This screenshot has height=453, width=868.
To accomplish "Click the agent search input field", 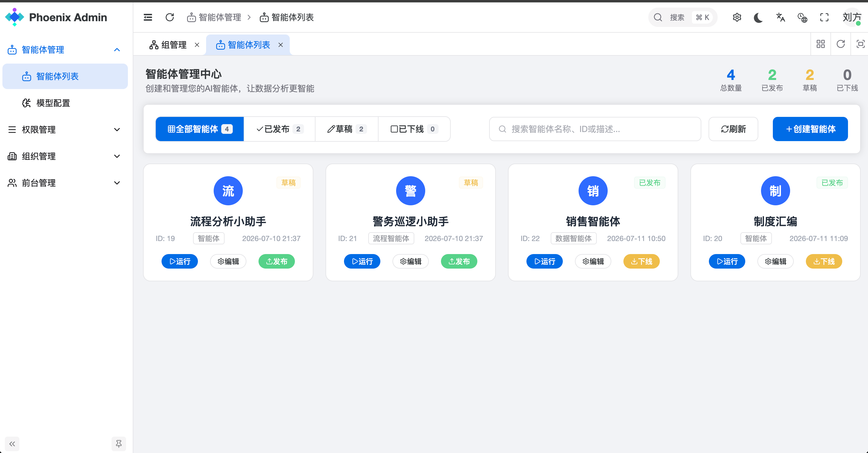I will coord(595,129).
